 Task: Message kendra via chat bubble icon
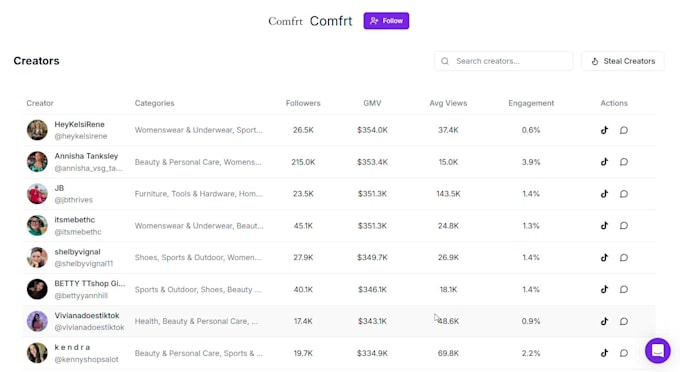624,353
